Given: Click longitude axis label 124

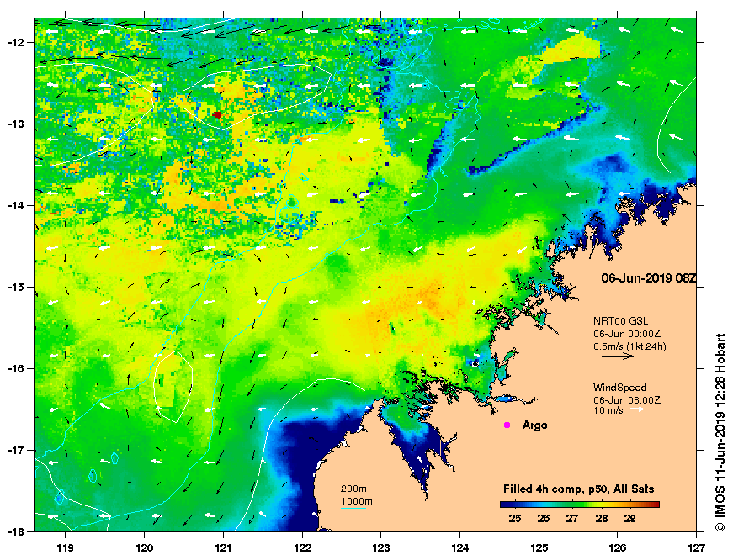Looking at the screenshot, I should (x=460, y=548).
